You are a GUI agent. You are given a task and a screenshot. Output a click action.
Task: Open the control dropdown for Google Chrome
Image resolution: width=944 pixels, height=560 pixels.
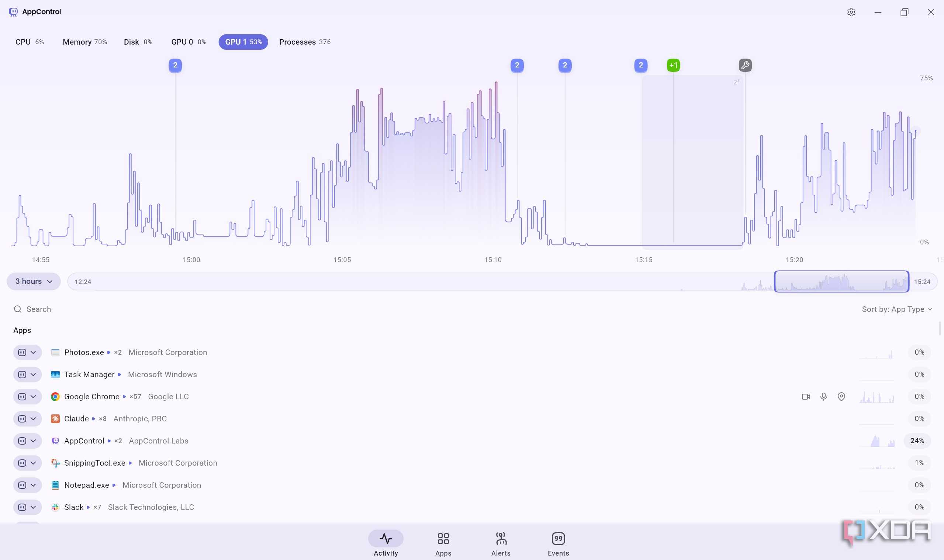tap(28, 397)
